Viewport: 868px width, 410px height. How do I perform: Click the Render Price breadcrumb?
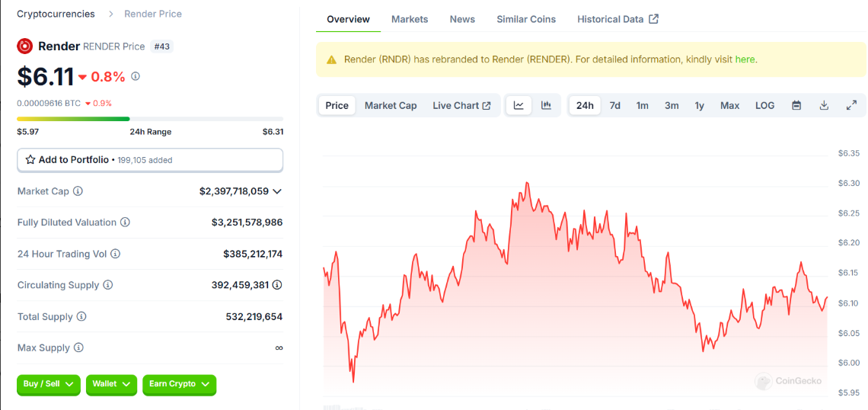click(153, 14)
